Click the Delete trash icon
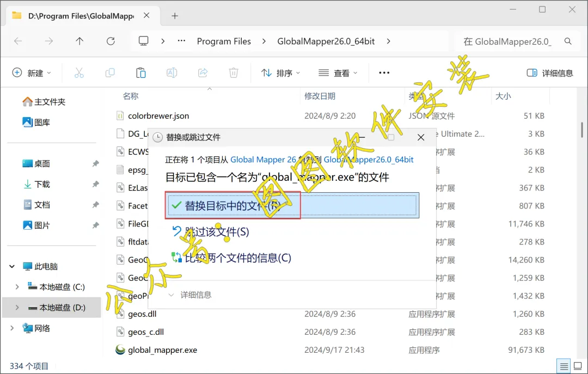 point(233,73)
